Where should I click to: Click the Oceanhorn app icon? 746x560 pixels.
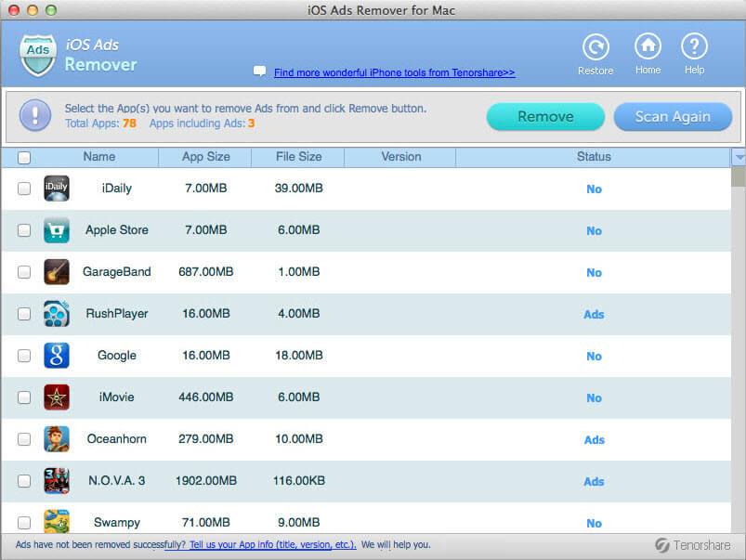(x=57, y=439)
